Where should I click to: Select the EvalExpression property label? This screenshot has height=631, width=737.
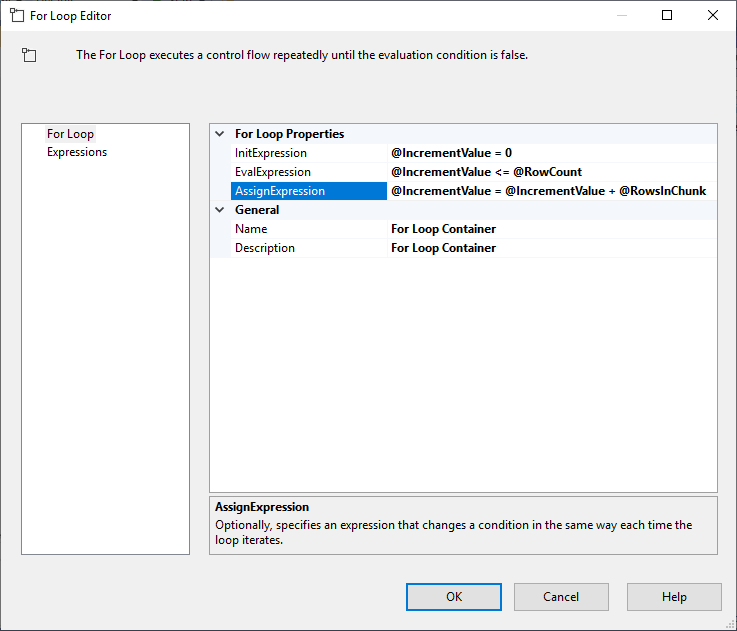(272, 172)
